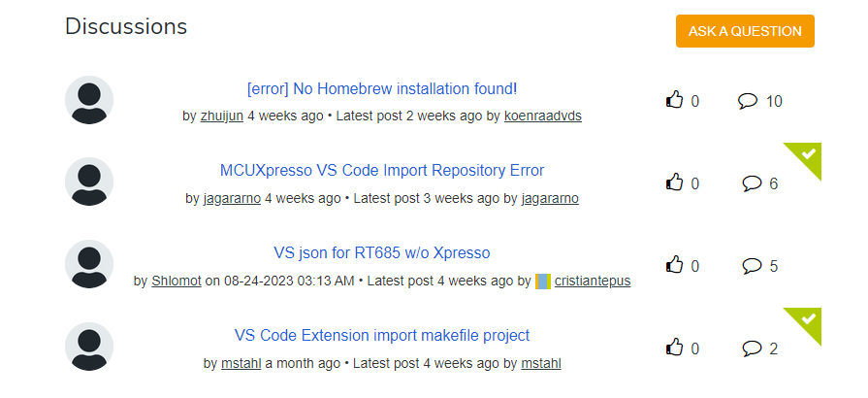This screenshot has height=398, width=868.
Task: Visit author zhuijun's profile
Action: [222, 116]
